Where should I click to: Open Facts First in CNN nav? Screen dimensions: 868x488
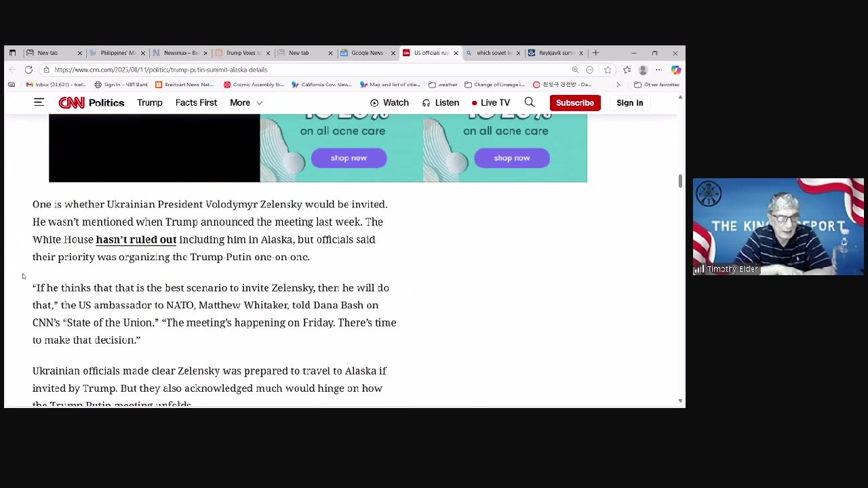click(196, 102)
